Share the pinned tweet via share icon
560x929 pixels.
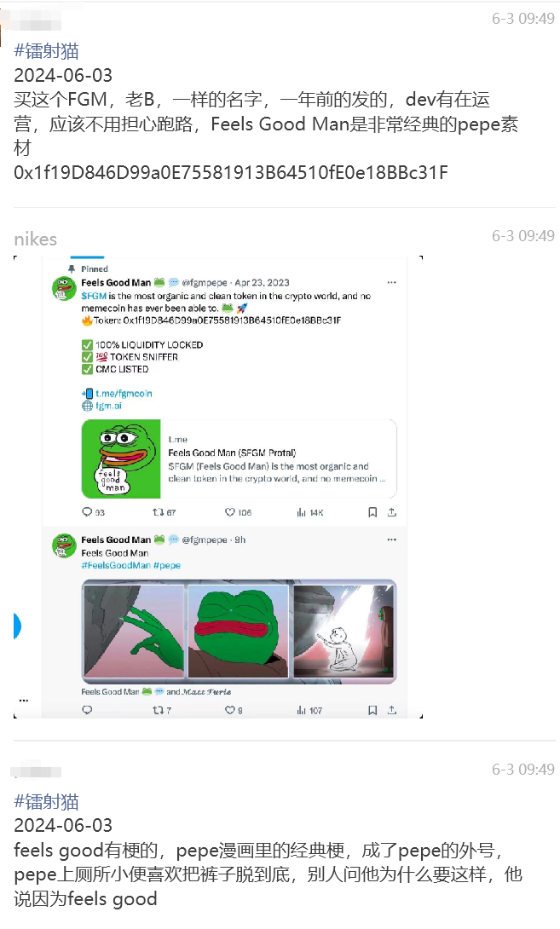392,512
